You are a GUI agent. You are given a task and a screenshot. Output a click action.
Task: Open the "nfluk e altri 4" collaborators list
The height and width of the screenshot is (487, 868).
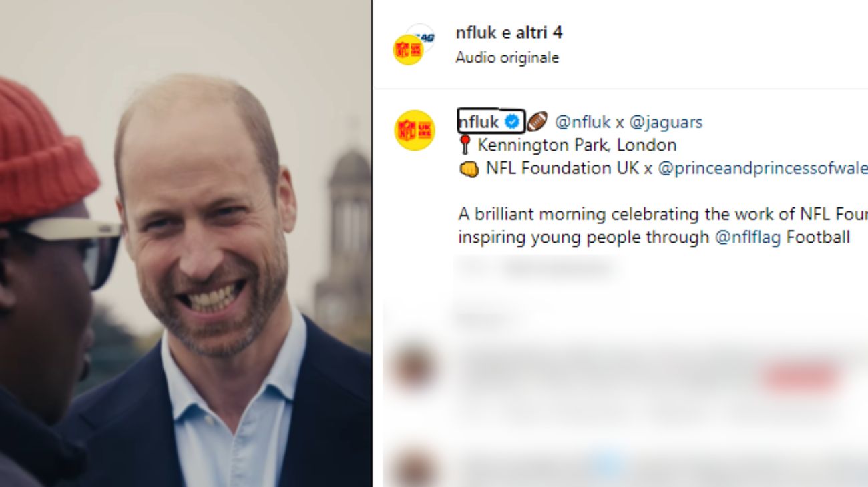coord(509,33)
